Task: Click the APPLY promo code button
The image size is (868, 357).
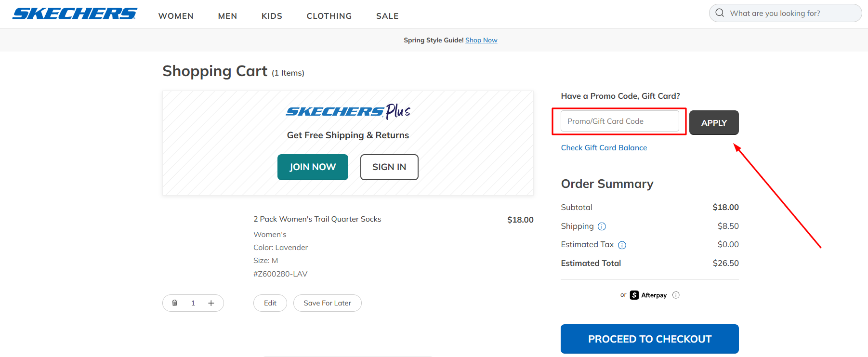Action: coord(714,122)
